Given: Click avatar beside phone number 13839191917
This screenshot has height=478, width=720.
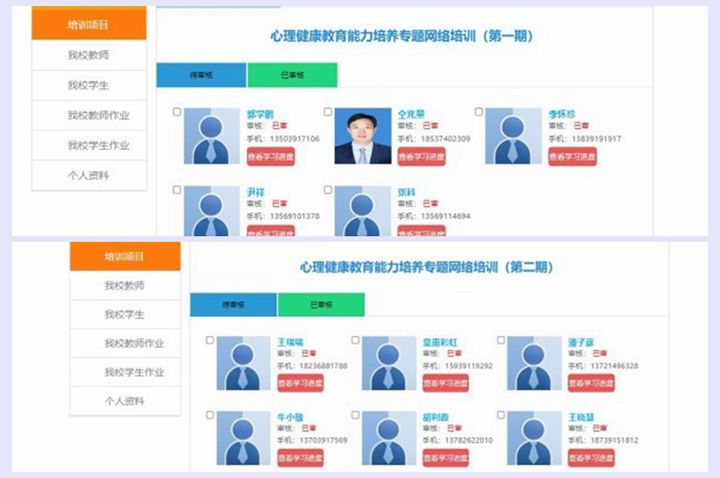Looking at the screenshot, I should (513, 136).
